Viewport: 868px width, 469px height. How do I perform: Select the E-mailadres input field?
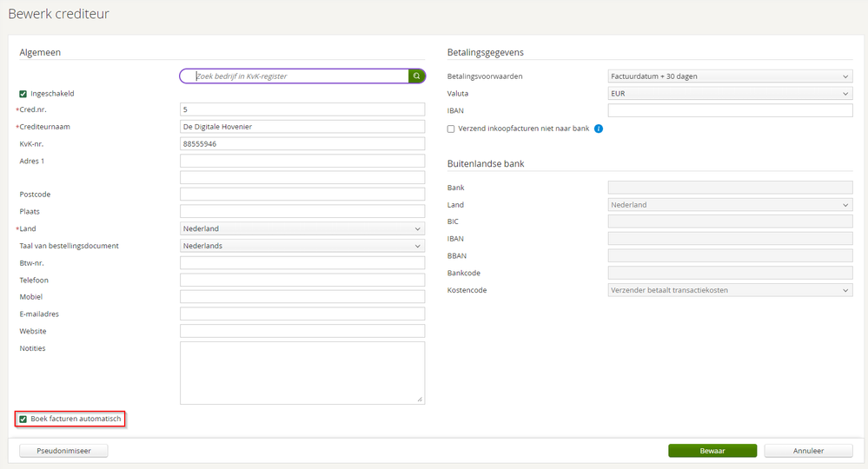301,314
